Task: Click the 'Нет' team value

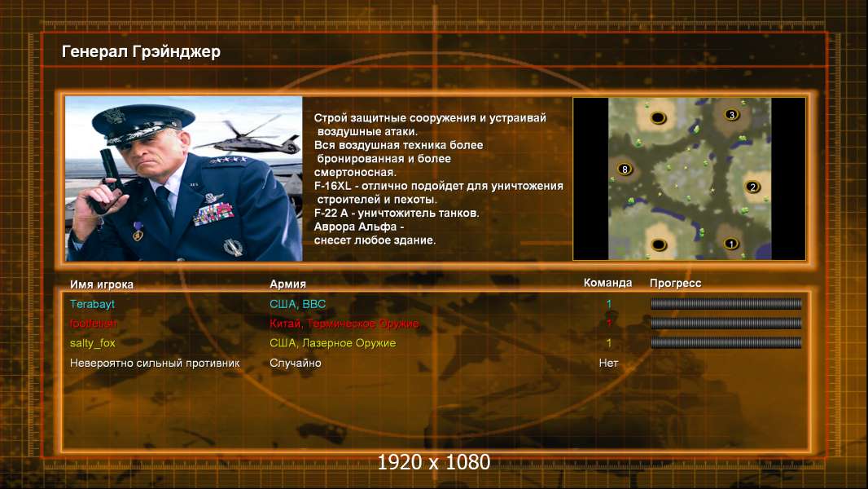Action: click(608, 363)
